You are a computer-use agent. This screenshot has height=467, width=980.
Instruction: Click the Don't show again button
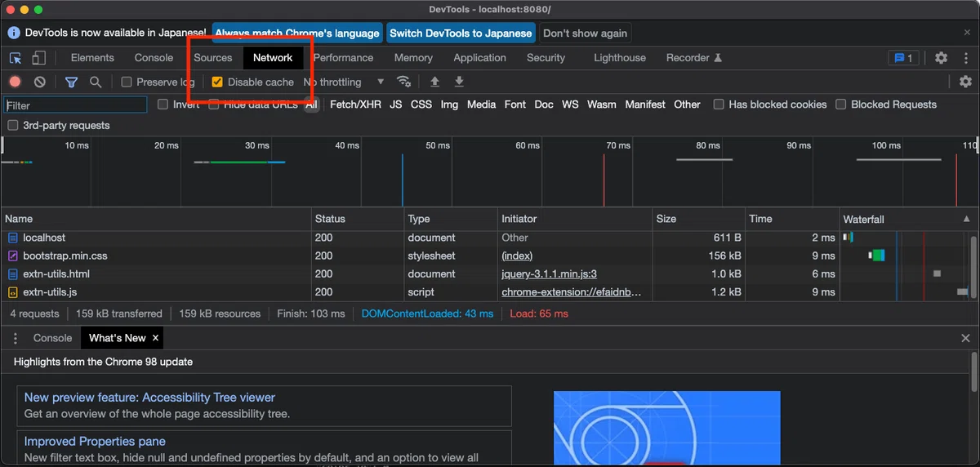585,33
